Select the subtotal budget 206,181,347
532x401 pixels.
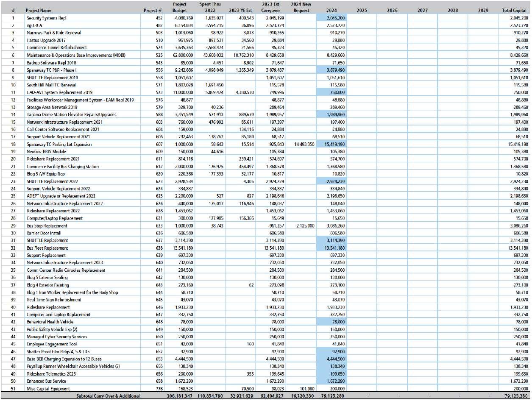pos(180,396)
